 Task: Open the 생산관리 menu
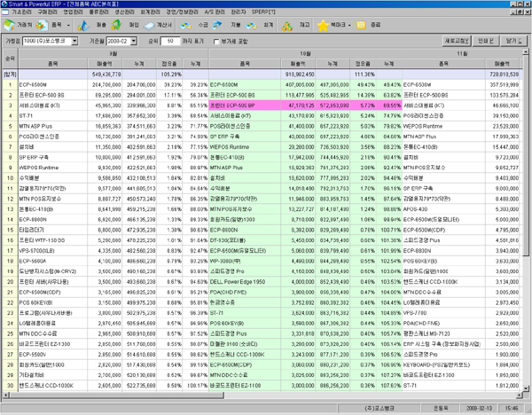(124, 12)
